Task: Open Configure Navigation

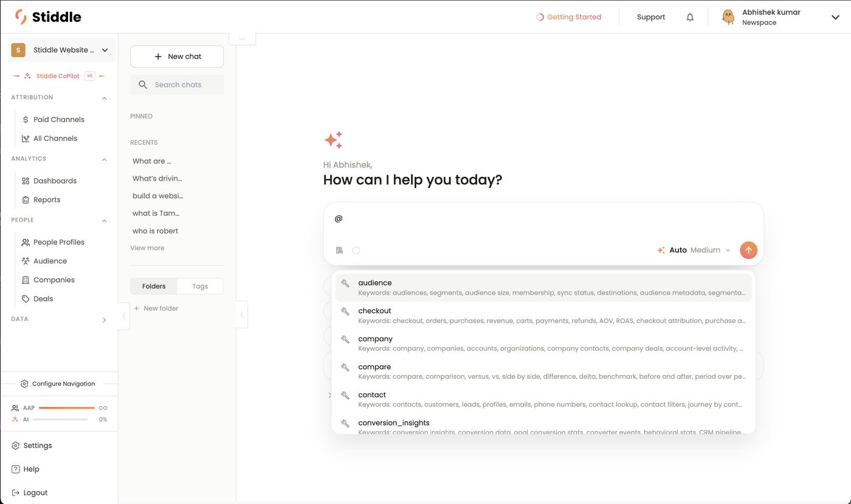Action: tap(58, 384)
